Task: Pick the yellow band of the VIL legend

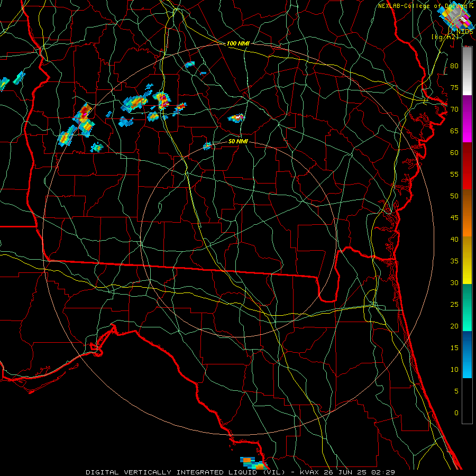Action: 467,260
